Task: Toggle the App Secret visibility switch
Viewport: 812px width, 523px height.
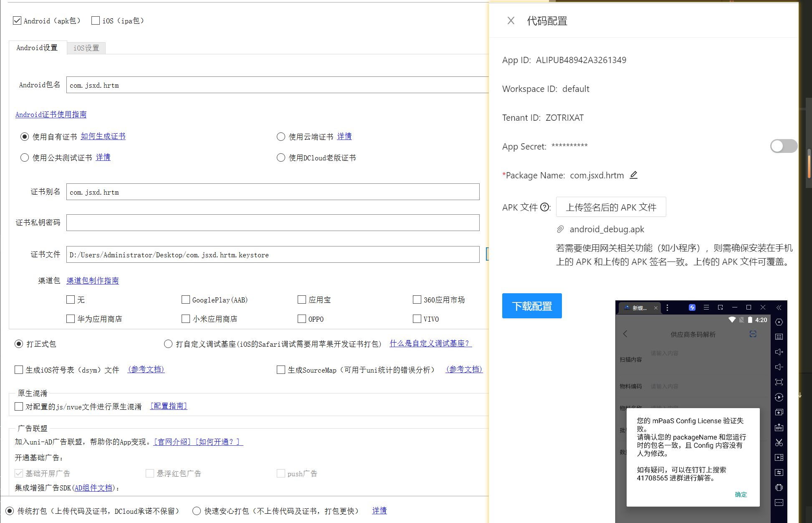Action: [x=784, y=146]
